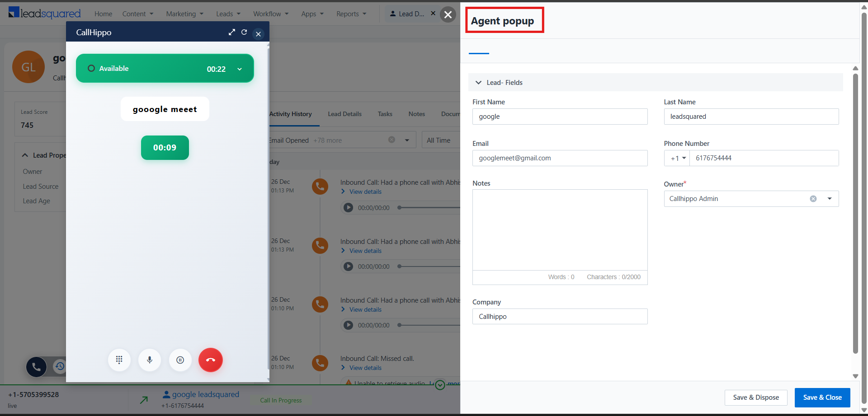This screenshot has height=416, width=868.
Task: Open the activity type filter dropdown
Action: point(407,140)
